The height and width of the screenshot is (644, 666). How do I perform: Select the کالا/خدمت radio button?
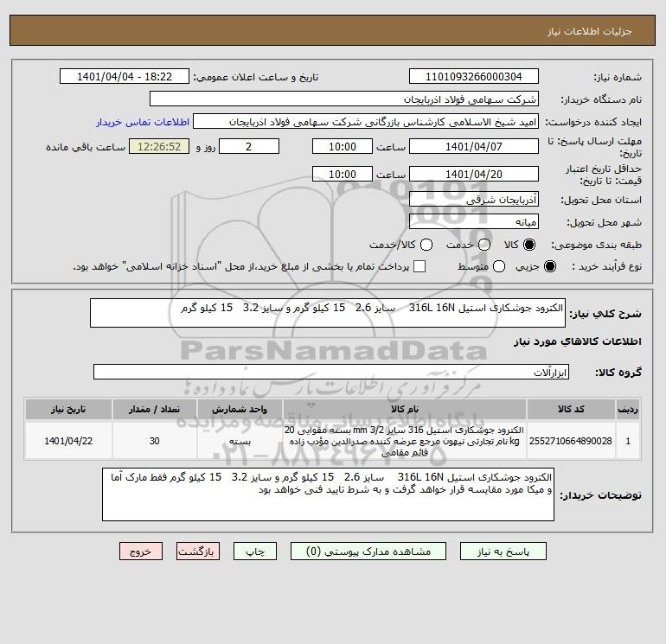click(x=426, y=245)
